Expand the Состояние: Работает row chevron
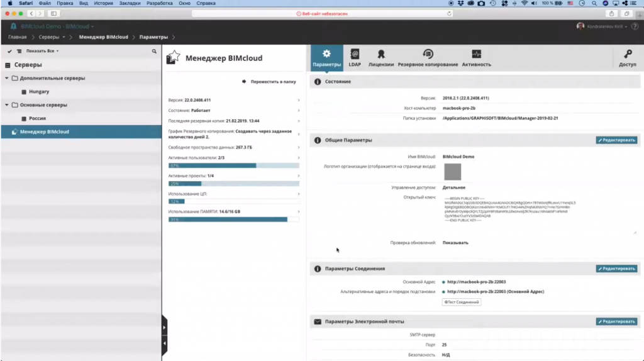Screen dimensions: 644x361 pos(299,111)
